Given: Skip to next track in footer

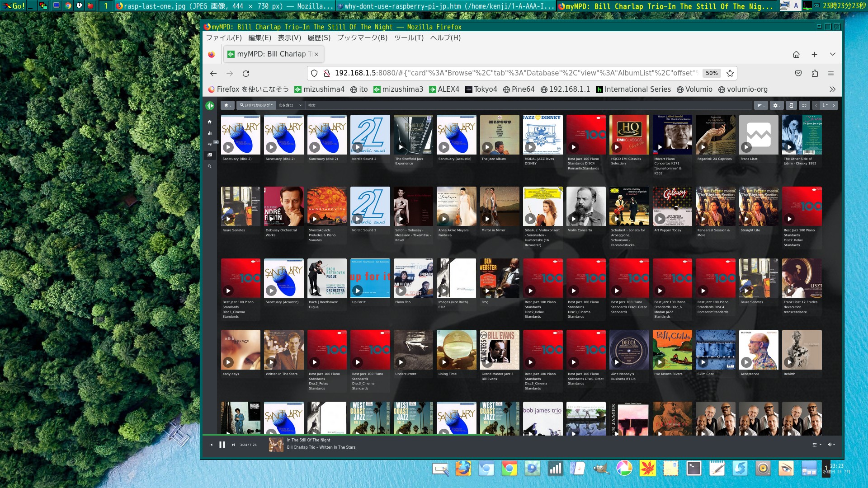Looking at the screenshot, I should (233, 445).
